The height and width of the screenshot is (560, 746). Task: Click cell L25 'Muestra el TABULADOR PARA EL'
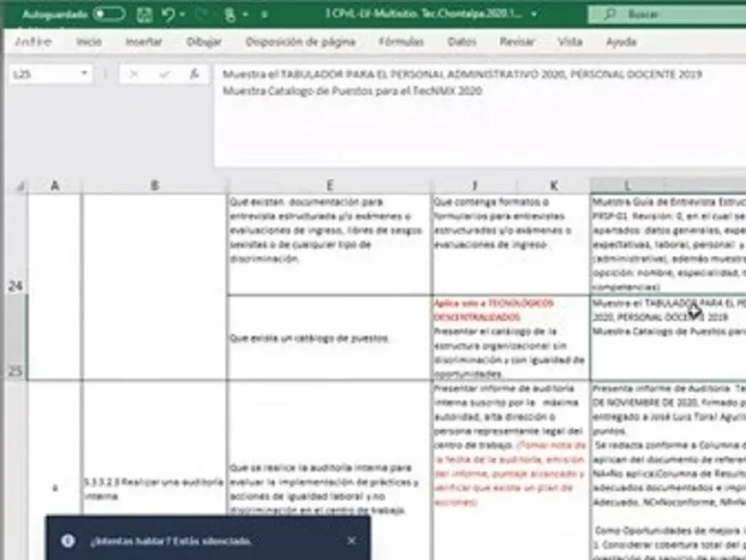668,338
